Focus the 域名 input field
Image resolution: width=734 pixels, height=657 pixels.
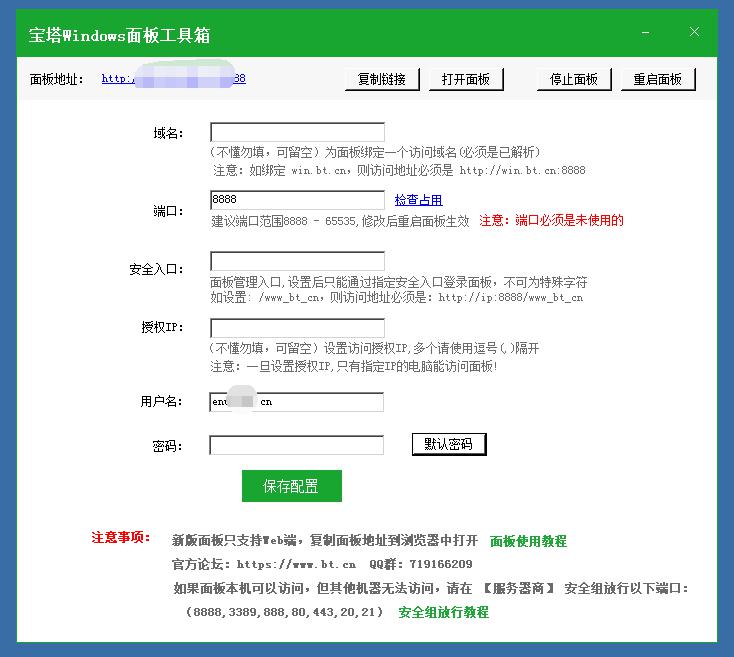(x=297, y=132)
